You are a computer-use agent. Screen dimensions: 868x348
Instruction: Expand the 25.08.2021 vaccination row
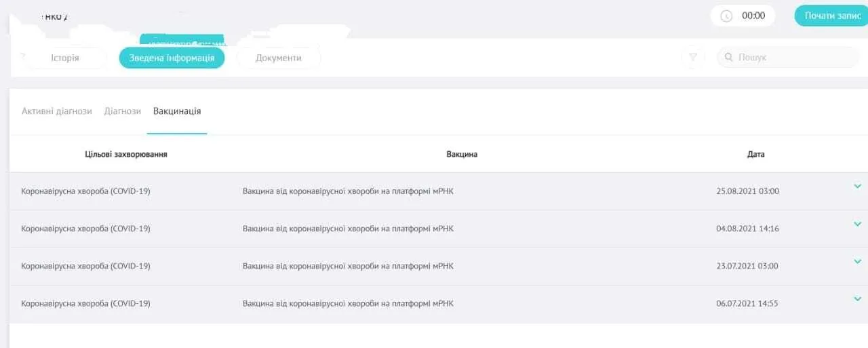tap(857, 187)
